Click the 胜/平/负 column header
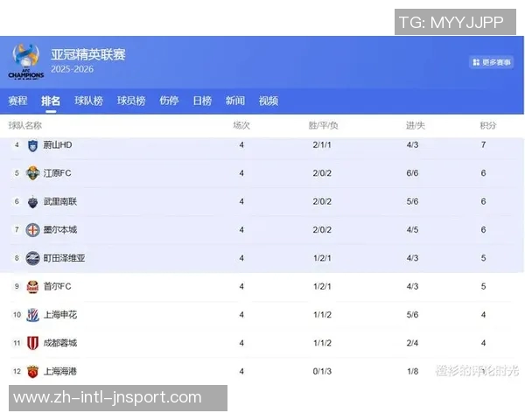Viewport: 525px width, 420px height. coord(323,126)
